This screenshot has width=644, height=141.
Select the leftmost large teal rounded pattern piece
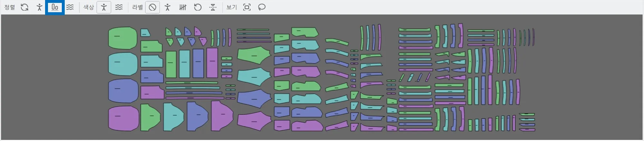pyautogui.click(x=123, y=64)
